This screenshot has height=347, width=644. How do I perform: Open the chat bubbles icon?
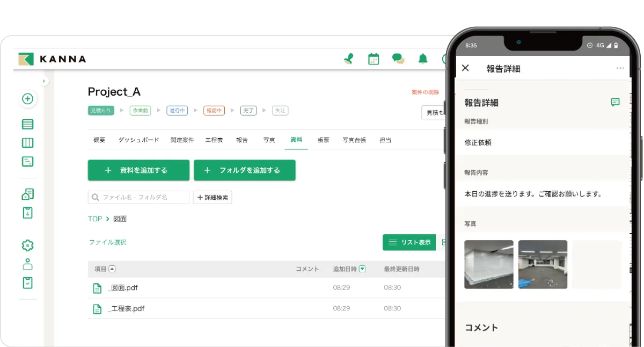click(x=398, y=59)
